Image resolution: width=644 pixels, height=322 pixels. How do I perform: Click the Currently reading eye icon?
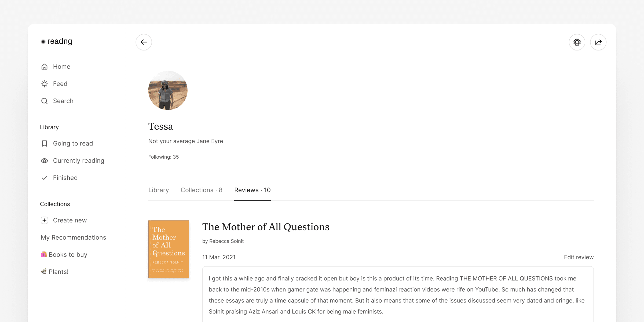coord(45,161)
